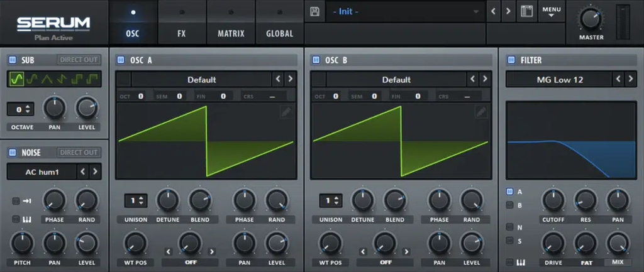Screen dimensions: 644x272
Task: Switch to the MATRIX tab
Action: tap(231, 22)
